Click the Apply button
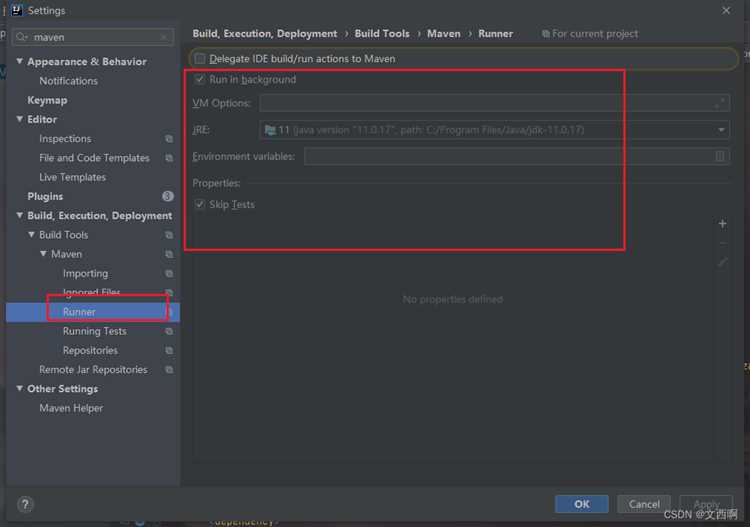 (x=706, y=504)
